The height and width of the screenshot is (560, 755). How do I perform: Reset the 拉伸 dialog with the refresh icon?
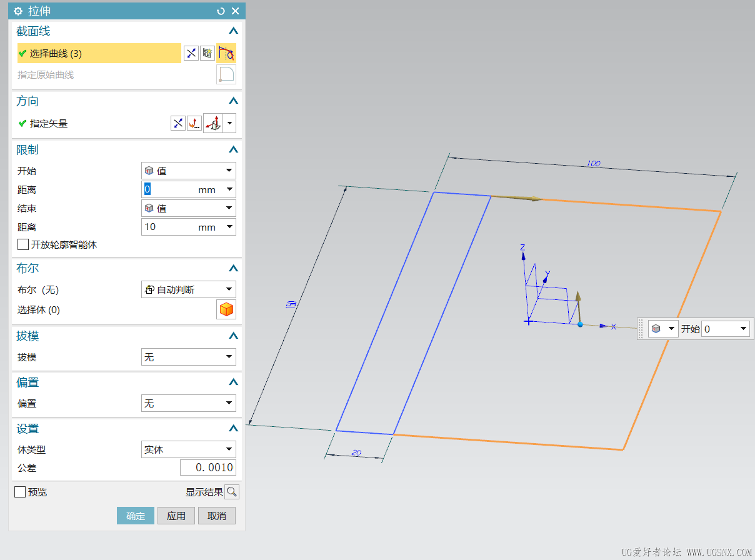(221, 11)
